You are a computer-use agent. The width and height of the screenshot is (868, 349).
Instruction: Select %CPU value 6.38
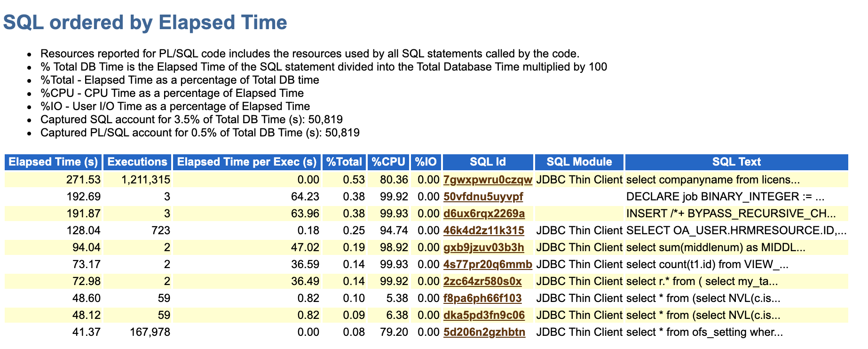[397, 315]
